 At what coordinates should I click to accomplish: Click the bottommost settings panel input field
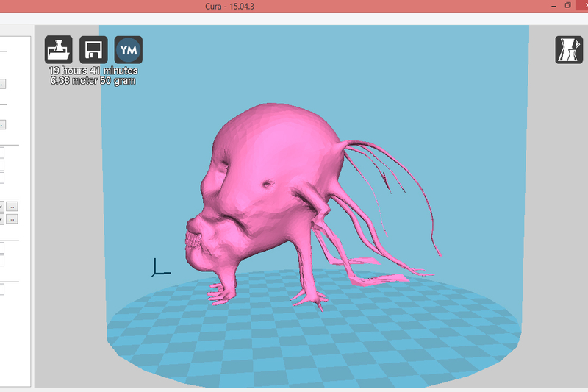tap(1, 290)
